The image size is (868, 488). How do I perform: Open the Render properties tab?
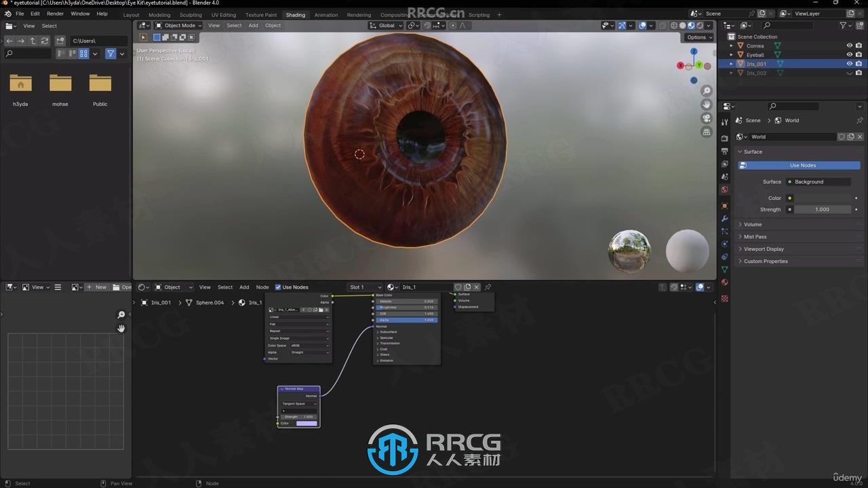point(724,138)
